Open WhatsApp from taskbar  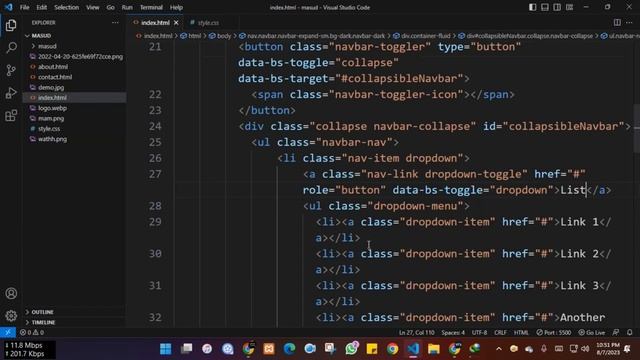click(351, 349)
